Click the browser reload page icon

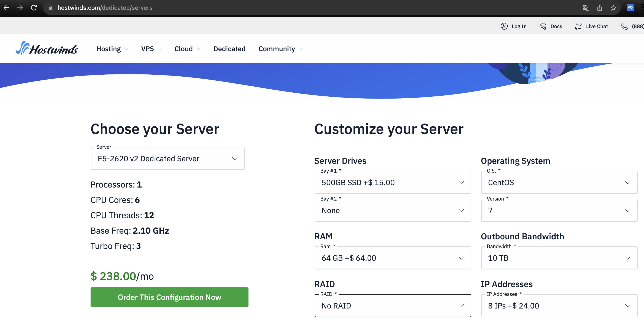pos(35,7)
